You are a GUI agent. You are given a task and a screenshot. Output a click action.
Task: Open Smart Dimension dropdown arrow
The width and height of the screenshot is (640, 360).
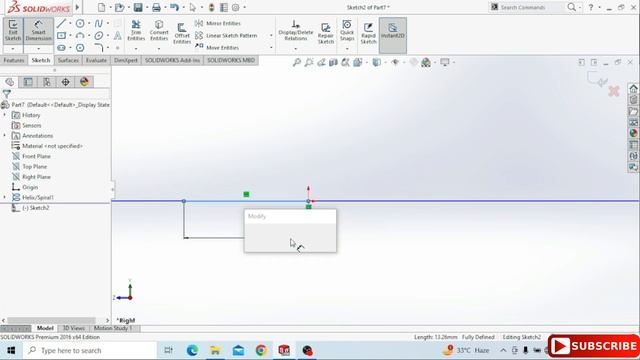click(38, 49)
